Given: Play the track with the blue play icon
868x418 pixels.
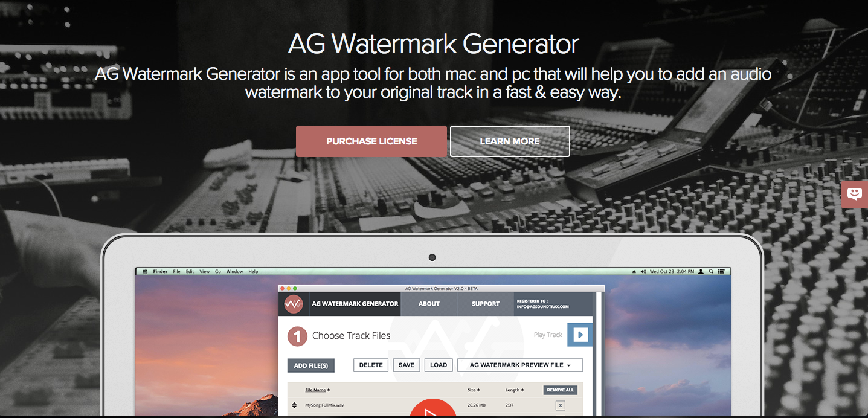Looking at the screenshot, I should [580, 335].
